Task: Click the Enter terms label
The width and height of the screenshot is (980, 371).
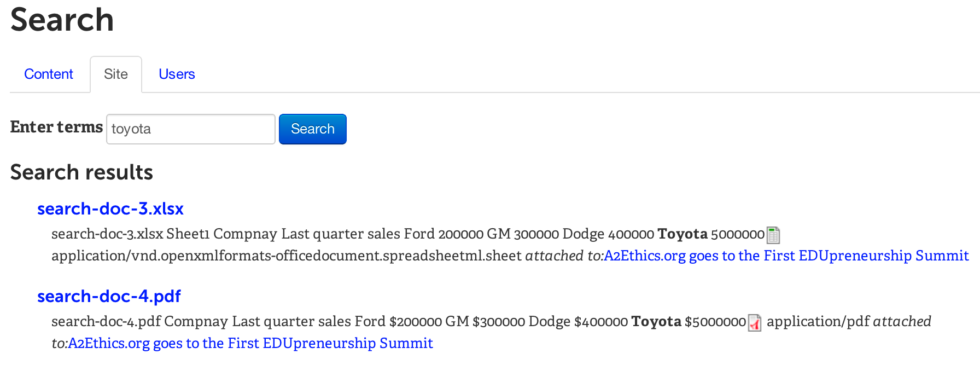Action: click(56, 127)
